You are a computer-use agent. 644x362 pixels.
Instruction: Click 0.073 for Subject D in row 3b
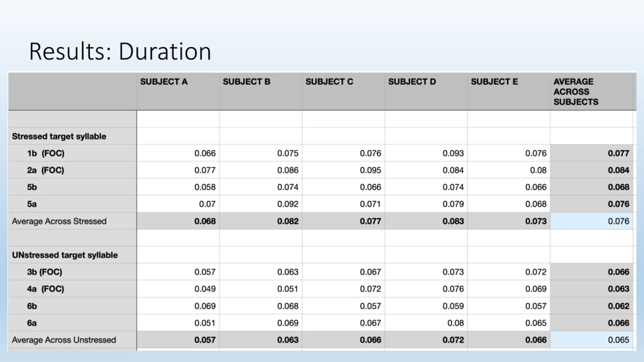click(453, 272)
